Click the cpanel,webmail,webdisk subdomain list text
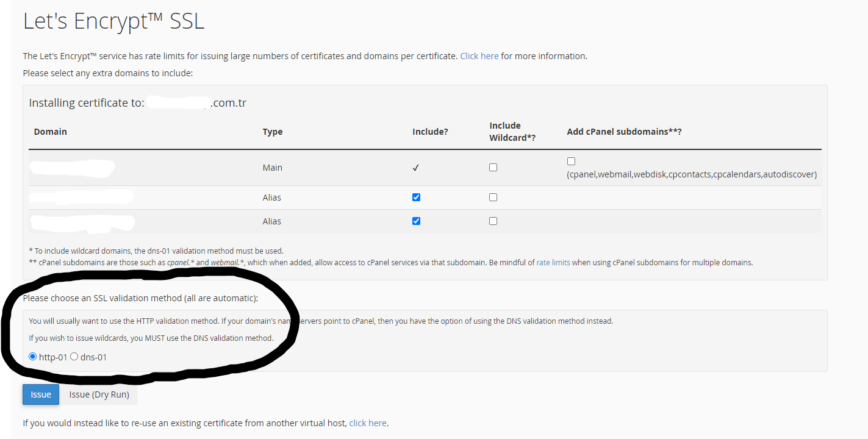 point(692,174)
